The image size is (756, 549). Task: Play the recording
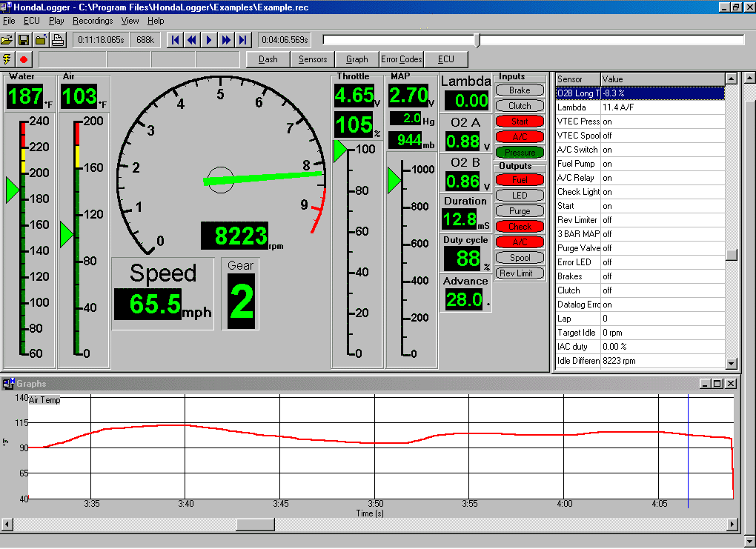[209, 40]
